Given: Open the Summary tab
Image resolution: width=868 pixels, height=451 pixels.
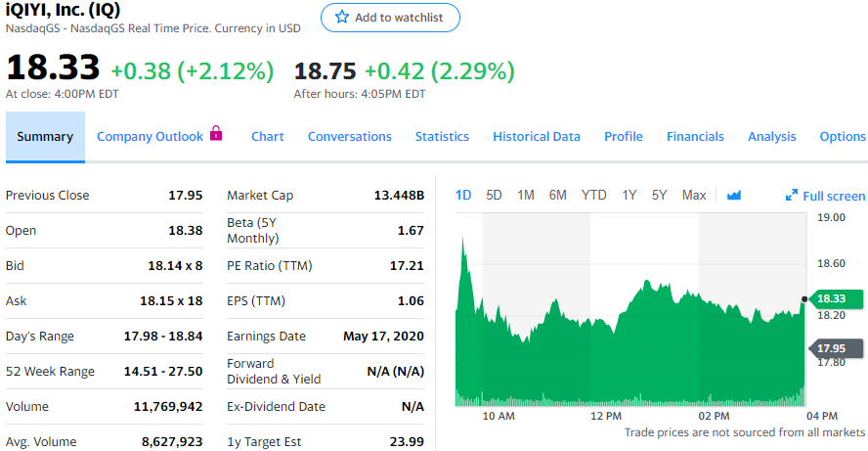Looking at the screenshot, I should click(x=45, y=137).
